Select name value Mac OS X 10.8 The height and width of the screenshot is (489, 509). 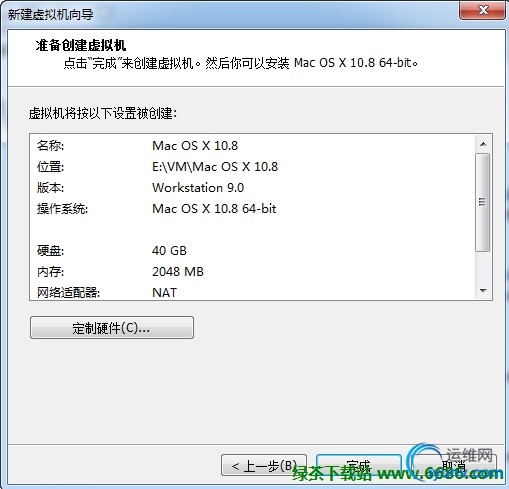coord(195,146)
